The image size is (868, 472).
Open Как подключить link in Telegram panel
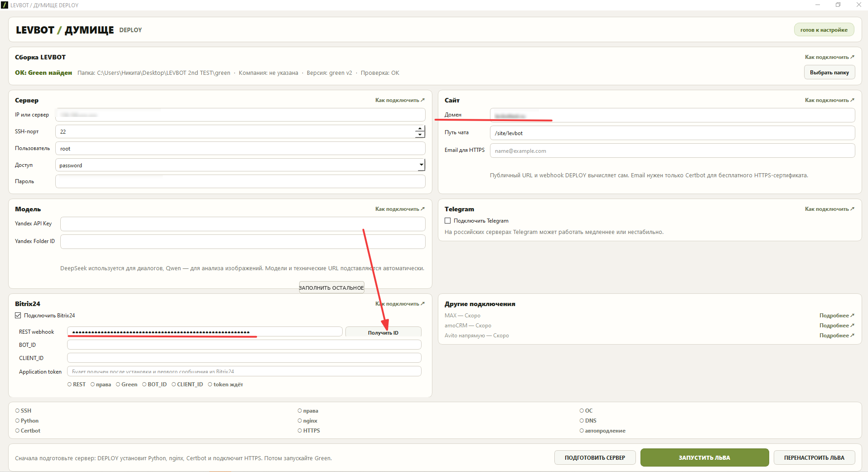[x=829, y=209]
